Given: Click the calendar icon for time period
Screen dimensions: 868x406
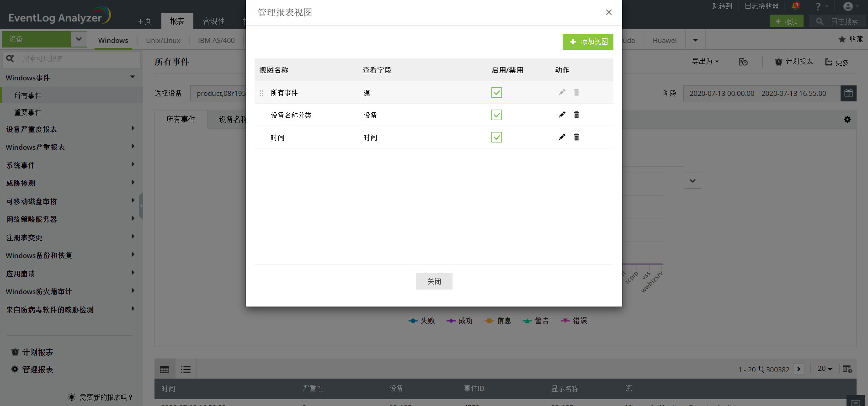Looking at the screenshot, I should point(848,93).
